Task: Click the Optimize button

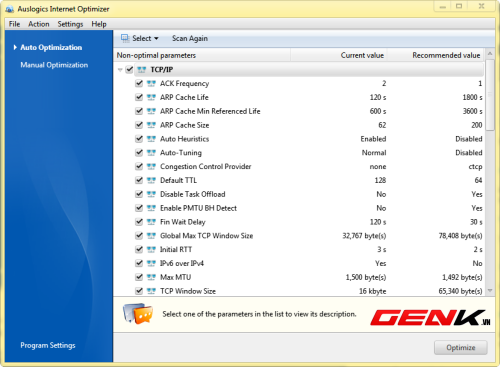Action: click(x=461, y=348)
